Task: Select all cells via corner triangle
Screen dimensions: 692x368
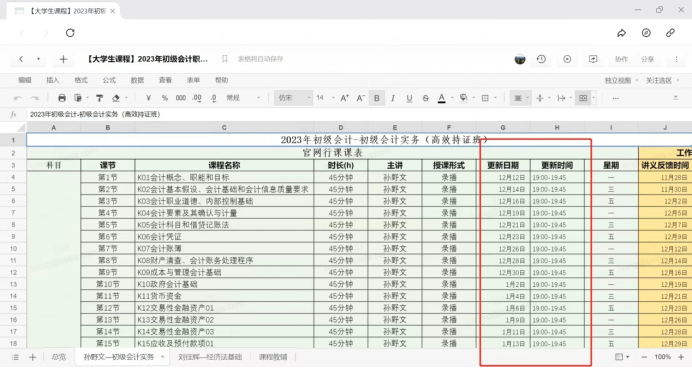Action: pos(20,128)
